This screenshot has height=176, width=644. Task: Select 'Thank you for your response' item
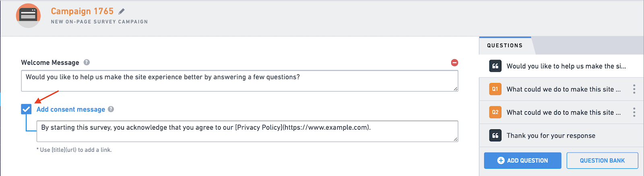(561, 135)
